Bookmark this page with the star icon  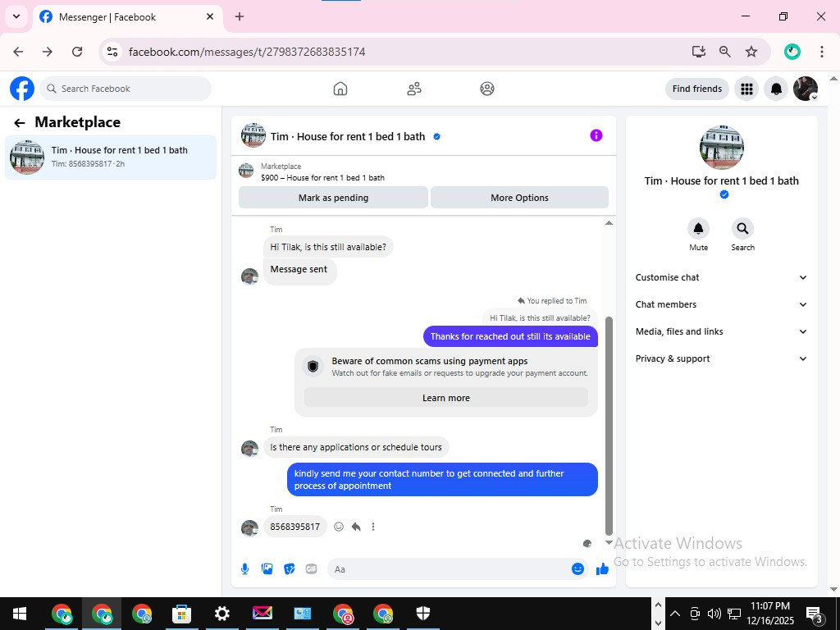click(751, 52)
